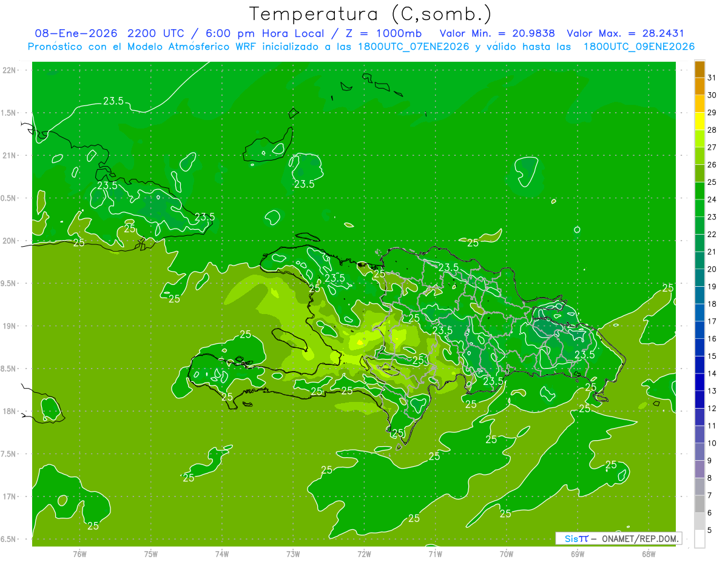Click the '17N' latitude label

[x=10, y=497]
